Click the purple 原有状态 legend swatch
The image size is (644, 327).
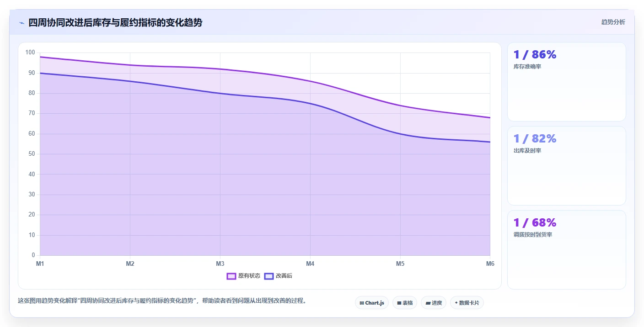(x=231, y=276)
